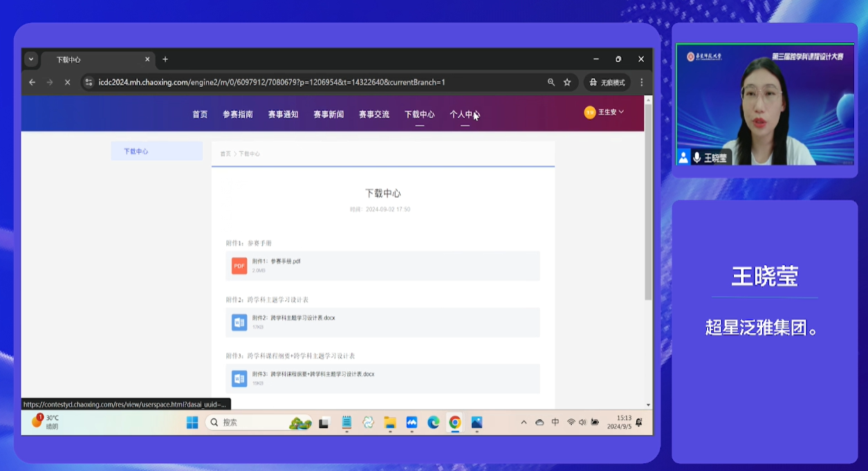Open the Windows Start menu
Viewport: 868px width, 471px height.
pos(192,423)
